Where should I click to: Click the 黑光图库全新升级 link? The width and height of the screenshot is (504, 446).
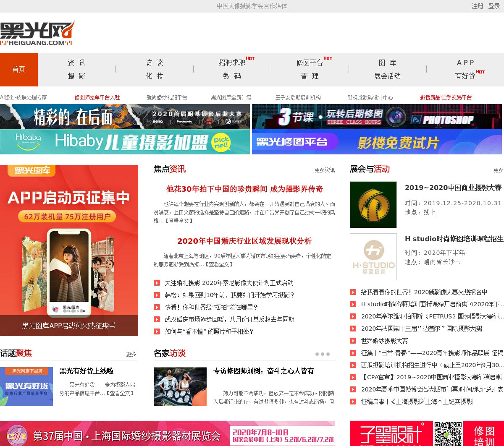click(x=231, y=97)
